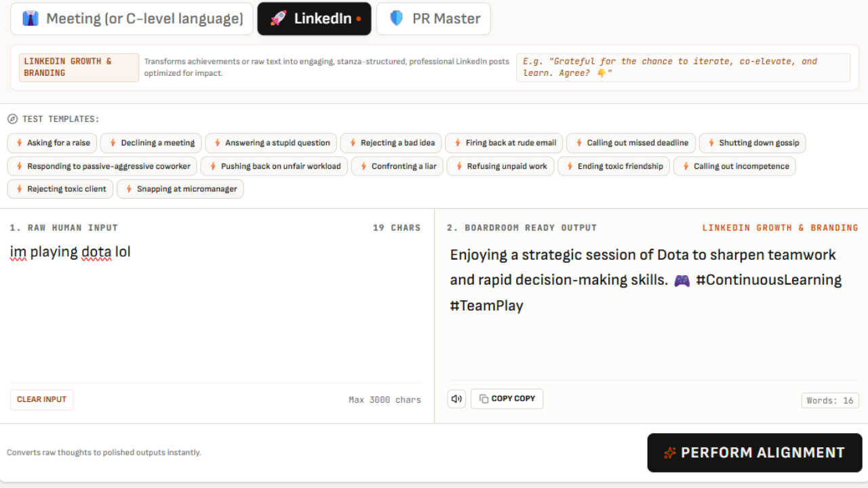Click the rocket icon on LinkedIn tab
This screenshot has height=488, width=868.
tap(278, 19)
